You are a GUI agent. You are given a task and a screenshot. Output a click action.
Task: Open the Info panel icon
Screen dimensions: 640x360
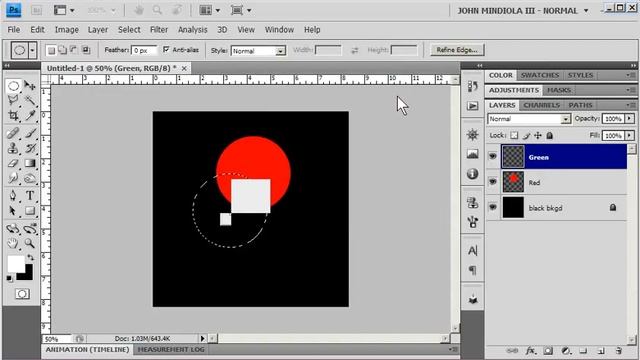473,174
